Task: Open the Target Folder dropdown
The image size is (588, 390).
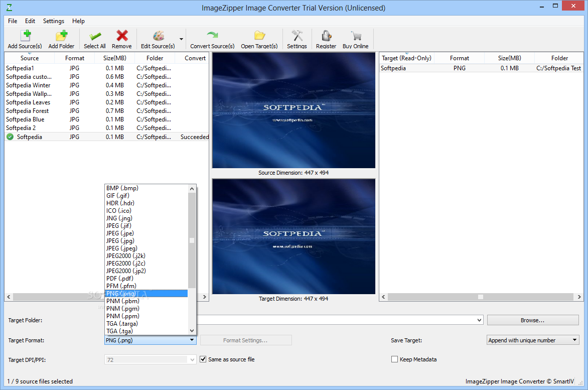Action: pos(479,320)
